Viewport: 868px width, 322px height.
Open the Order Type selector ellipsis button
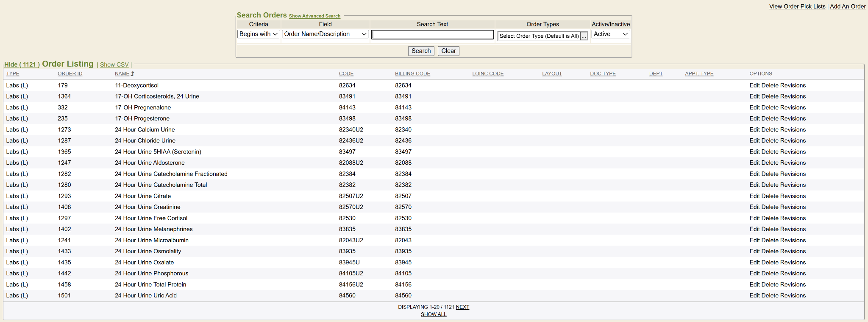pos(584,36)
